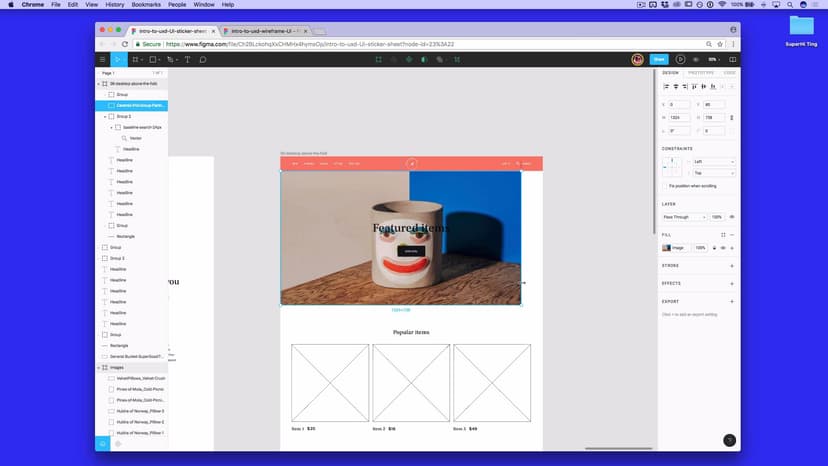Add an export setting with plus icon
This screenshot has height=466, width=828.
[732, 301]
